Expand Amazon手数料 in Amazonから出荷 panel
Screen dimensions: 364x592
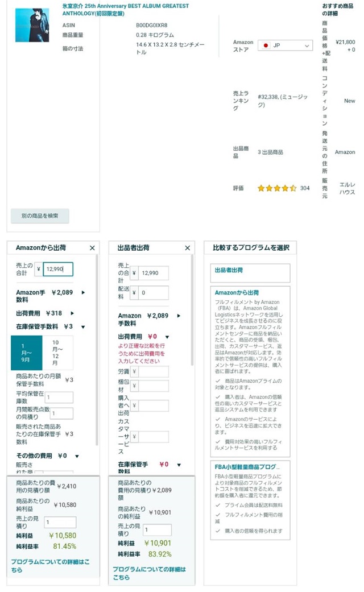pyautogui.click(x=84, y=292)
